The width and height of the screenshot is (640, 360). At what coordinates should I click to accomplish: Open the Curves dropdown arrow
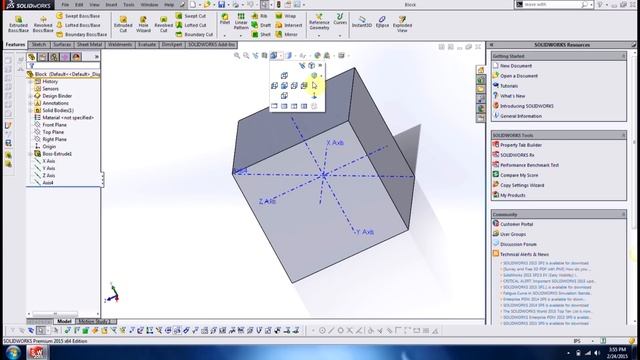[x=340, y=36]
